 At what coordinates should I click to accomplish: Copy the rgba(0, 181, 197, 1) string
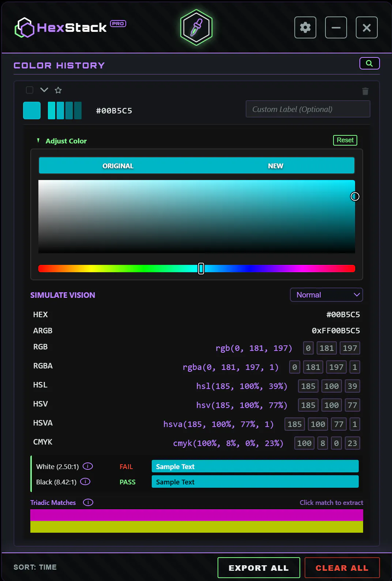pyautogui.click(x=231, y=367)
